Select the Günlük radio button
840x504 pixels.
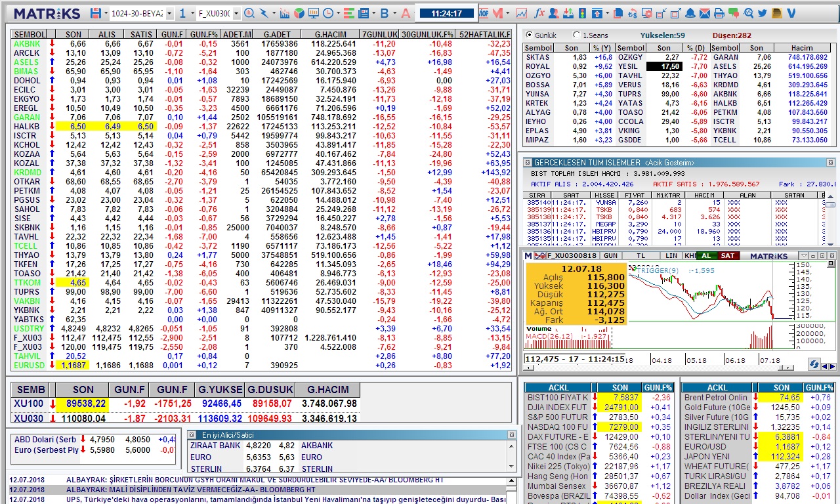click(529, 35)
